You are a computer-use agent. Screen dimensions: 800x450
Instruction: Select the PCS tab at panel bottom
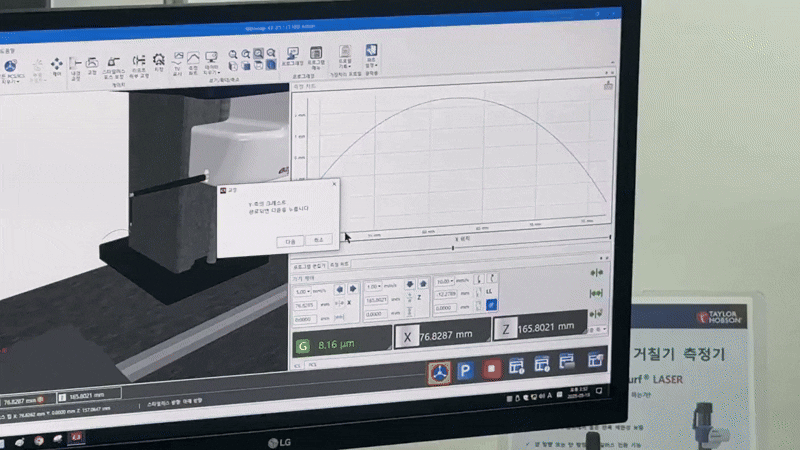pos(312,365)
